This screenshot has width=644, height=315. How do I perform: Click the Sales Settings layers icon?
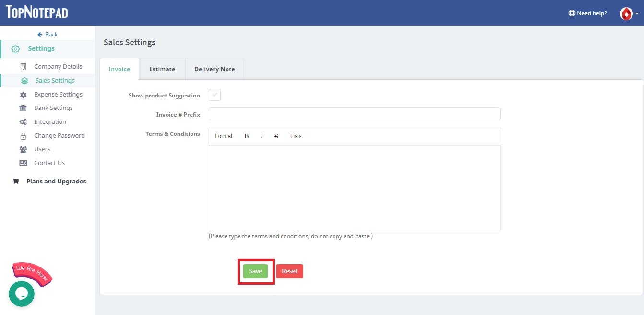pyautogui.click(x=24, y=81)
